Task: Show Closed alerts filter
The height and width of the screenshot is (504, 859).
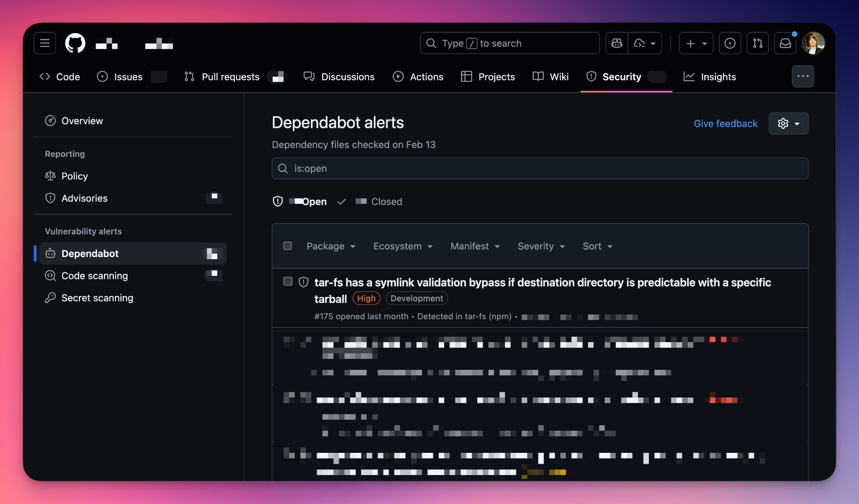Action: point(386,202)
